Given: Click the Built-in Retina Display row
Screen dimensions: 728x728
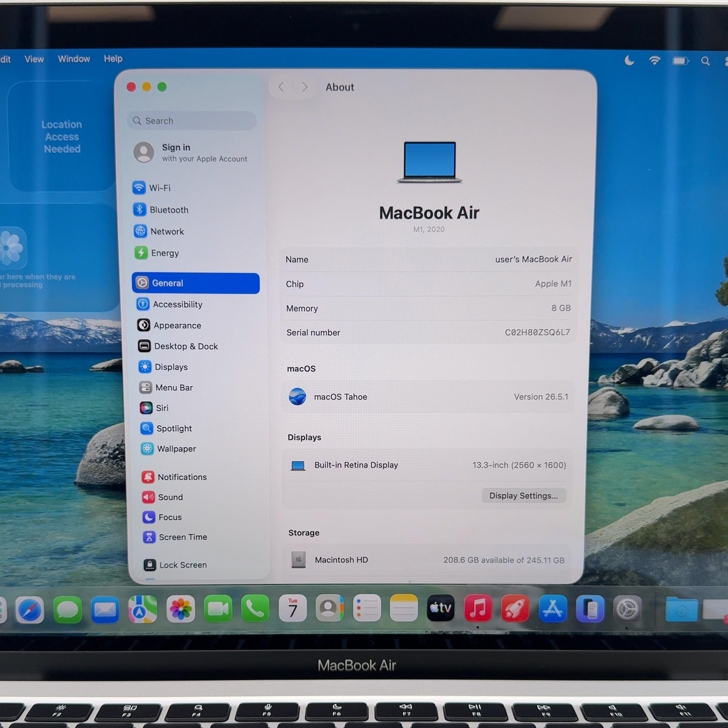Looking at the screenshot, I should click(427, 465).
